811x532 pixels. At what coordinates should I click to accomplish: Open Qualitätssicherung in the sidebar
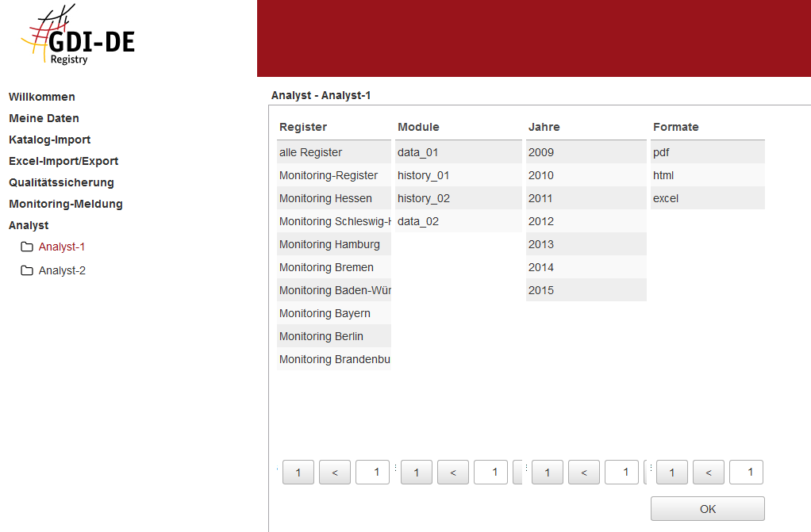pos(61,182)
